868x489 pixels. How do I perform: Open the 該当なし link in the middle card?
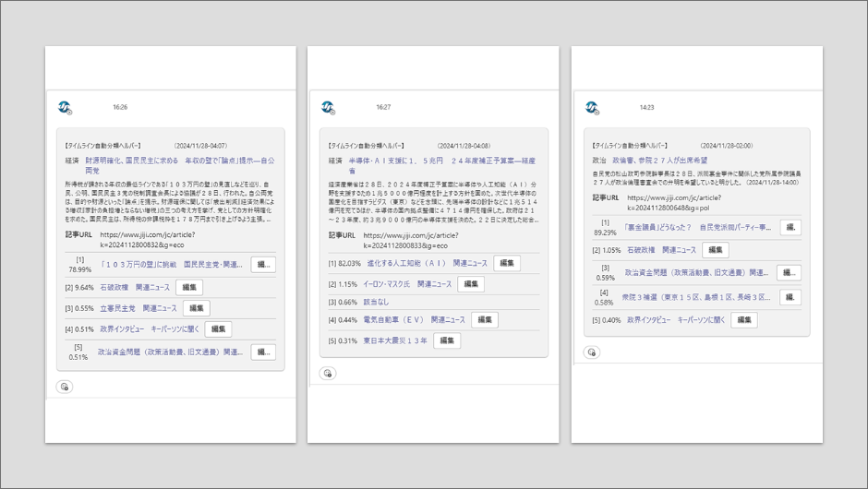pyautogui.click(x=376, y=302)
